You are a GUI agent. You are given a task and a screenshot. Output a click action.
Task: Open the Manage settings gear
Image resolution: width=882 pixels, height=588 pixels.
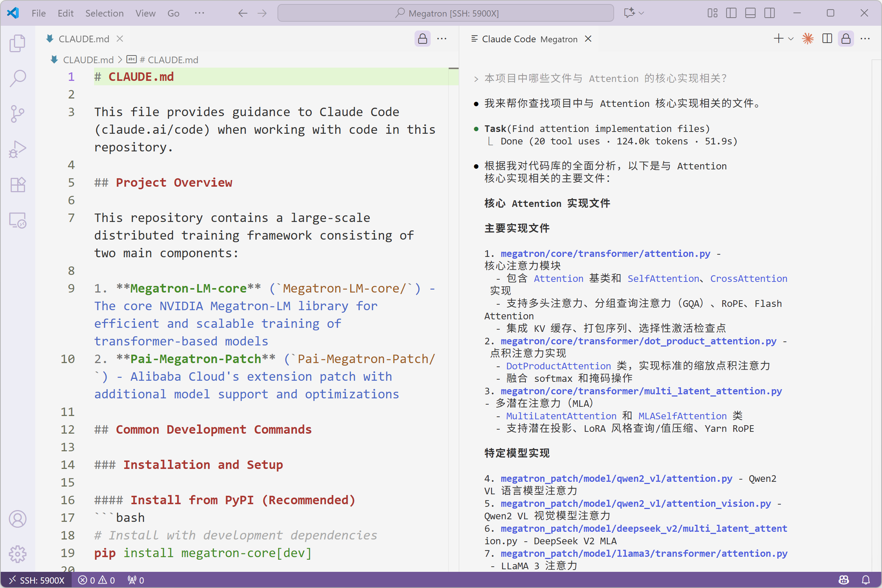tap(18, 554)
